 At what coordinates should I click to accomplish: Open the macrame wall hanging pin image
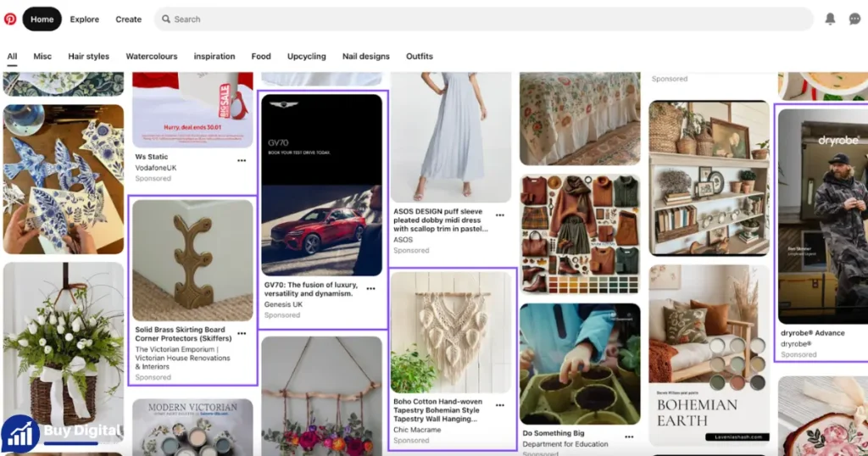click(x=451, y=332)
